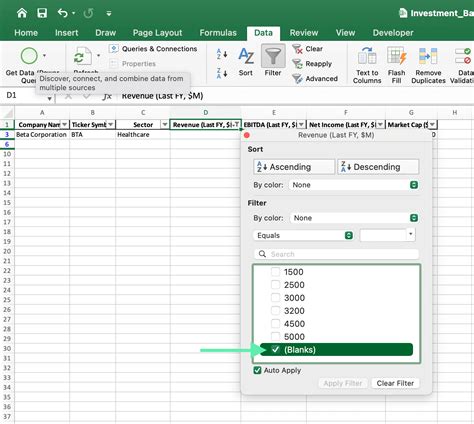Clear the filter from the ribbon
The image size is (474, 424).
tap(307, 49)
